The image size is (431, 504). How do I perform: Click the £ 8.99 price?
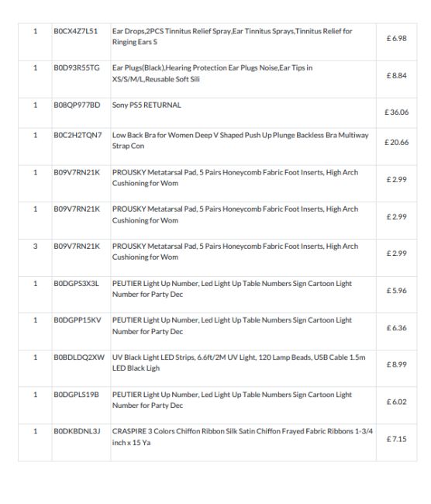click(x=397, y=364)
